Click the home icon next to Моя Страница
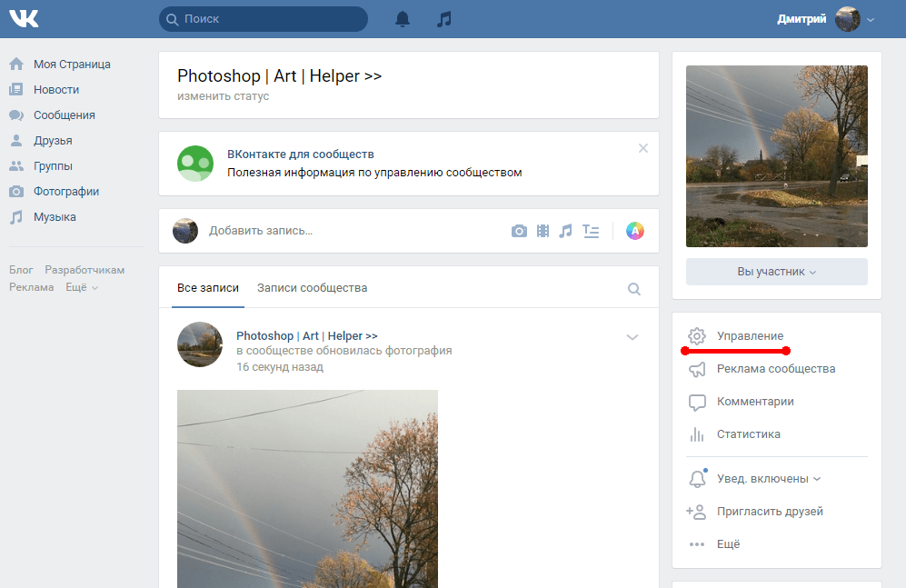Screen dimensions: 906x588 [x=16, y=65]
